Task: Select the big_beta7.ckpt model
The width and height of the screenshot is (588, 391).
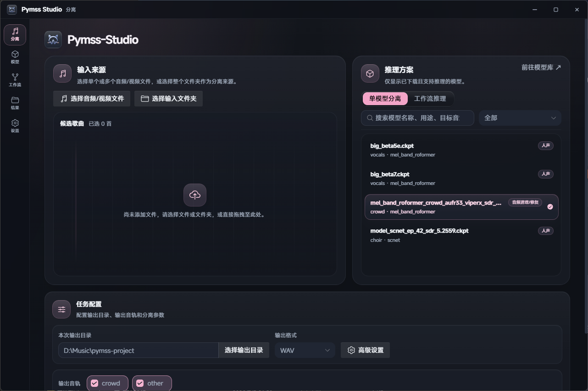Action: click(x=461, y=179)
